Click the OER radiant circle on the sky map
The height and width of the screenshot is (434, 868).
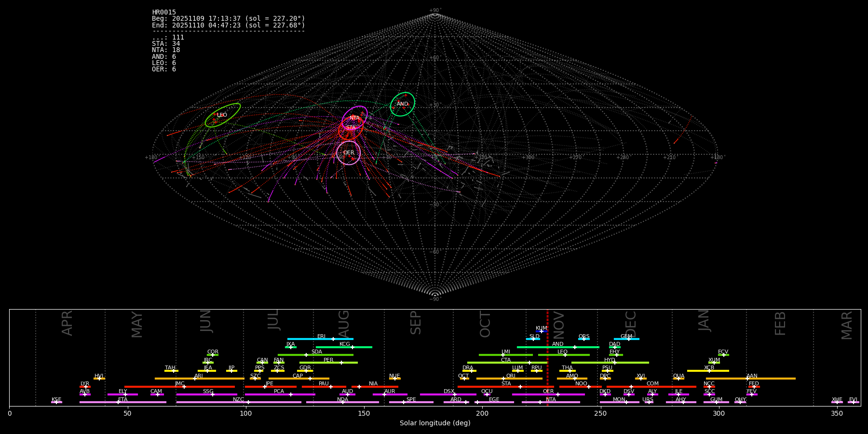click(348, 153)
